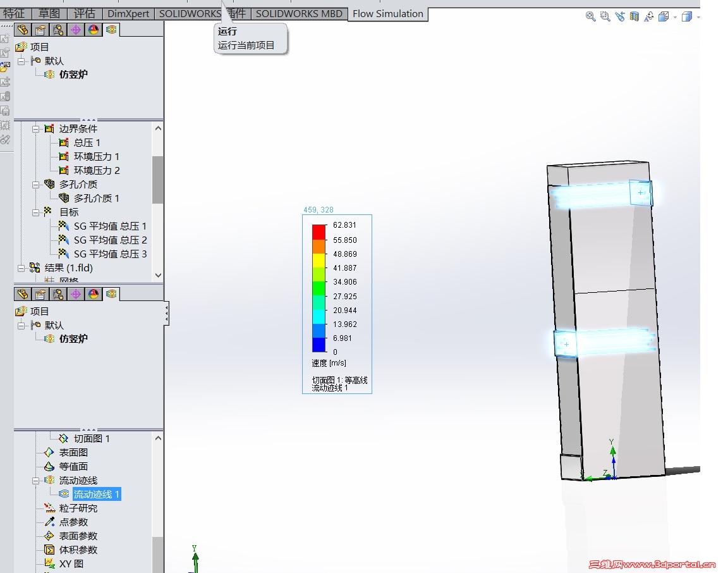Open DimXpertManager crosshair tab in upper panel

[76, 30]
